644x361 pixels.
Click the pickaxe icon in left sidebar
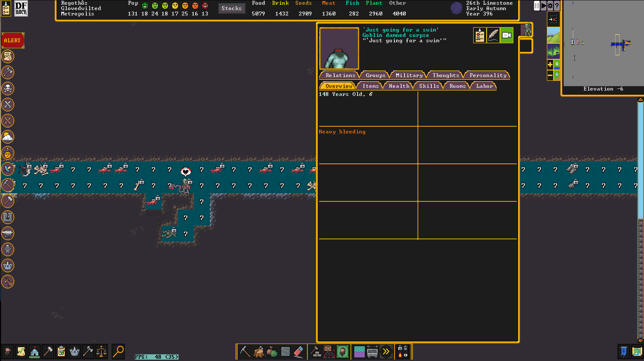click(x=8, y=185)
